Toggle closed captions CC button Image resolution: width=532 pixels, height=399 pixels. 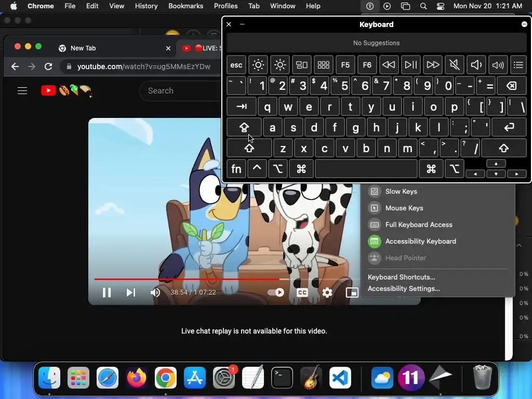302,292
